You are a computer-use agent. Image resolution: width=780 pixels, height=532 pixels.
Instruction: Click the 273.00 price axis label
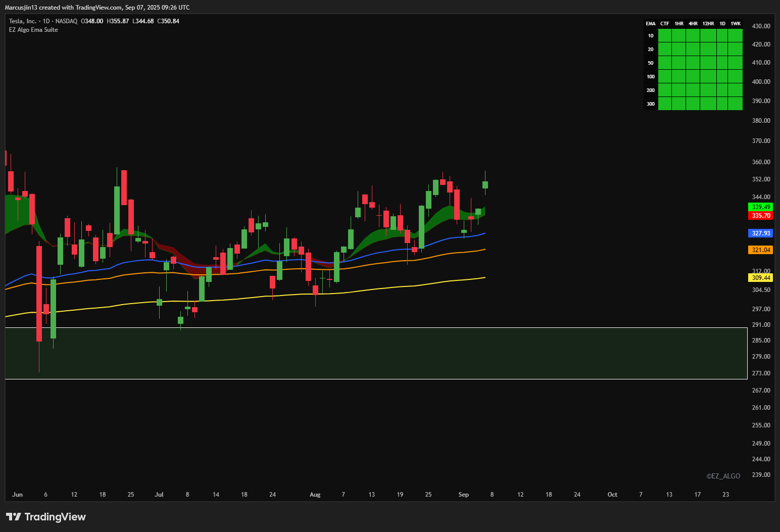point(761,373)
